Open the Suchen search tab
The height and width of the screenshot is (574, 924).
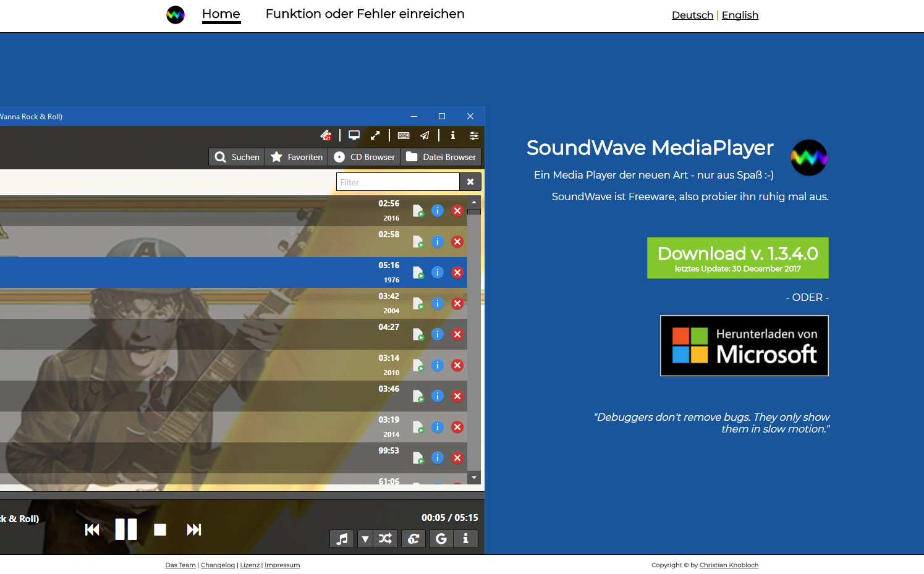point(237,157)
